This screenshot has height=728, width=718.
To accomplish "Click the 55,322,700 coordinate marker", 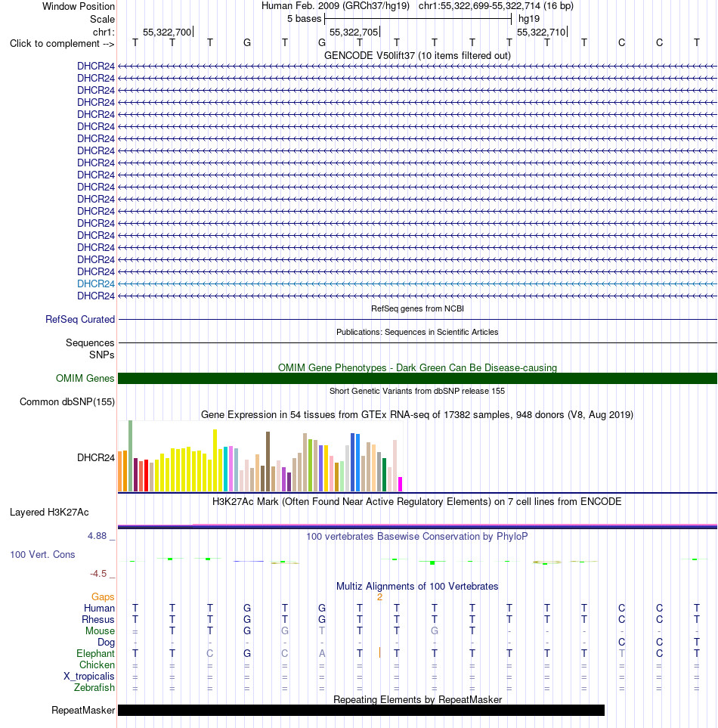I will pos(167,32).
